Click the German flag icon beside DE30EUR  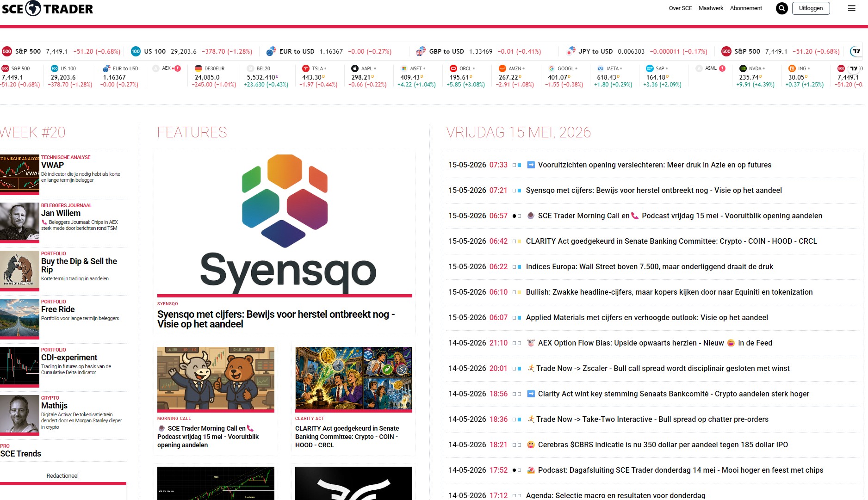pos(198,68)
